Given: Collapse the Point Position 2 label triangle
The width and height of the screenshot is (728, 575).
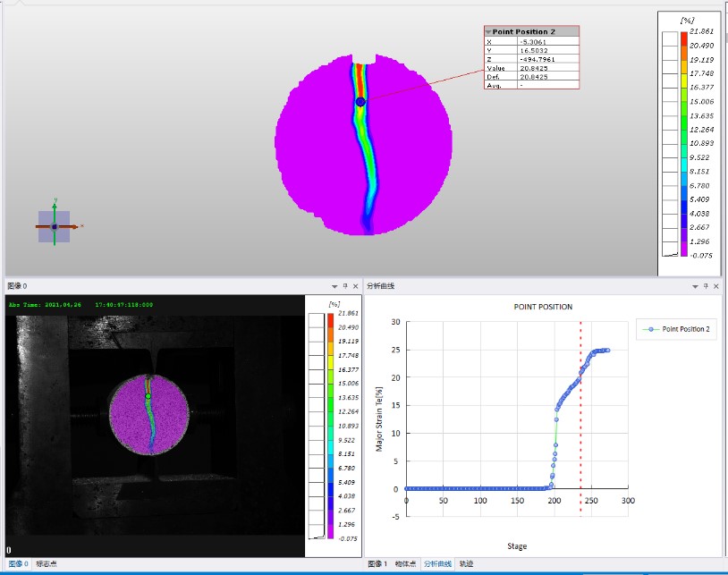Looking at the screenshot, I should [488, 31].
